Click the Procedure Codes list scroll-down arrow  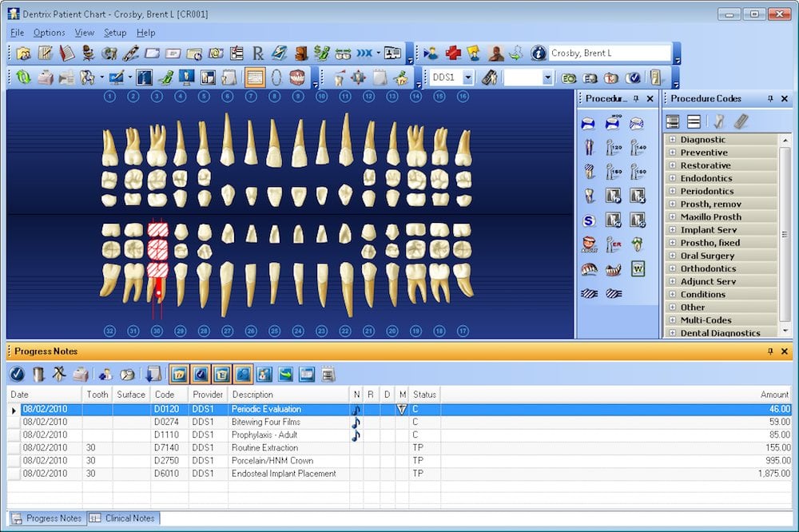[x=785, y=332]
